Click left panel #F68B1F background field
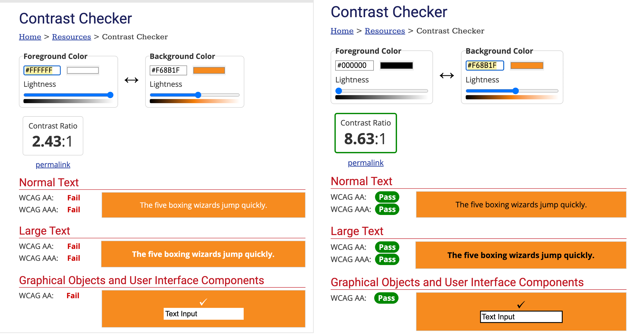The image size is (644, 335). (168, 70)
